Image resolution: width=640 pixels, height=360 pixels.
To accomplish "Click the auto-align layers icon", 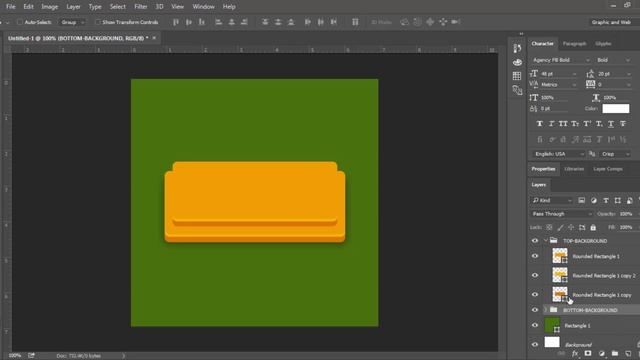I will [355, 22].
